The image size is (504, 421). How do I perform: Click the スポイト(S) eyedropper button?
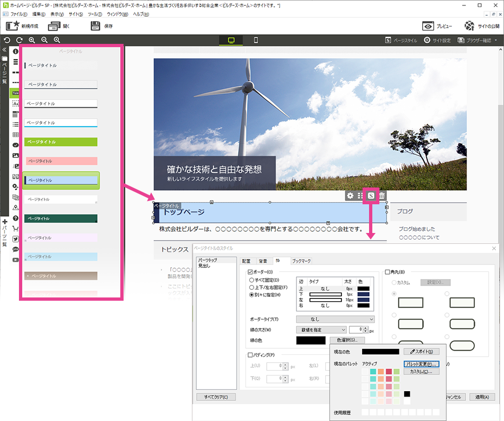[422, 352]
